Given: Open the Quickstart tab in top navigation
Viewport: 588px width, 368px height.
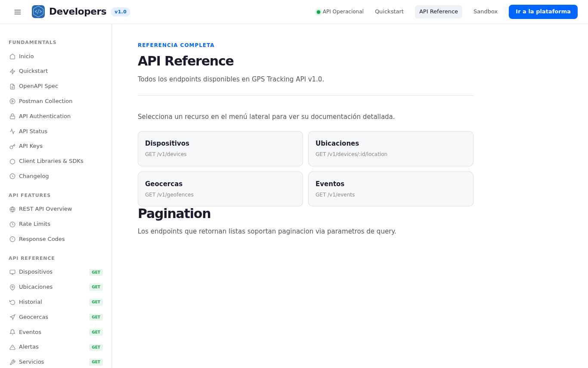Looking at the screenshot, I should [389, 12].
